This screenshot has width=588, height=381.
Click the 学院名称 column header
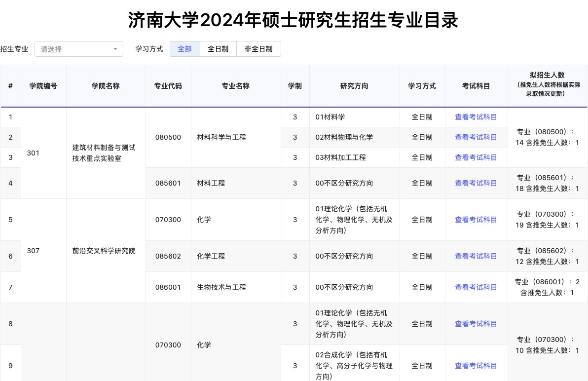coord(106,86)
